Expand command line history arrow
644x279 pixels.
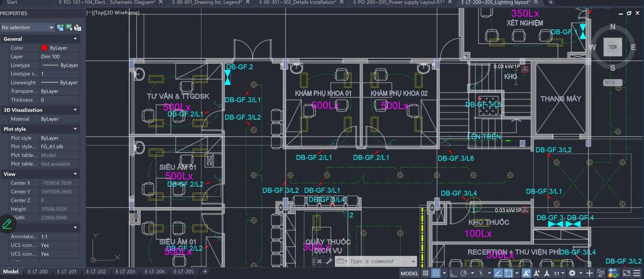[413, 261]
